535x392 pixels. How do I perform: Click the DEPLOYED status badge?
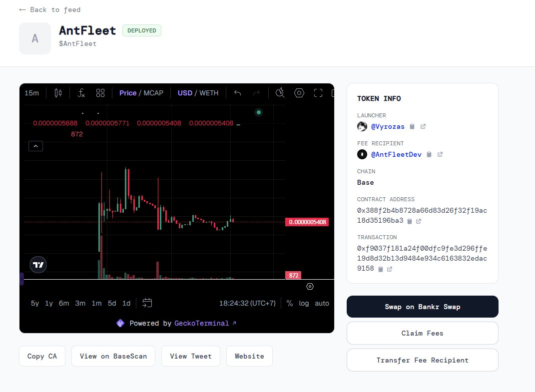(x=141, y=30)
